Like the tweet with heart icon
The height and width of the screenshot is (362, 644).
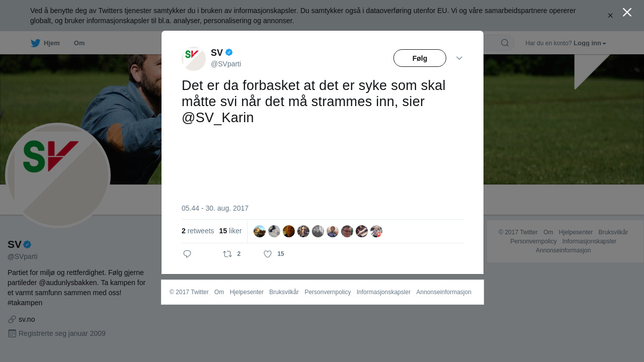(x=268, y=254)
